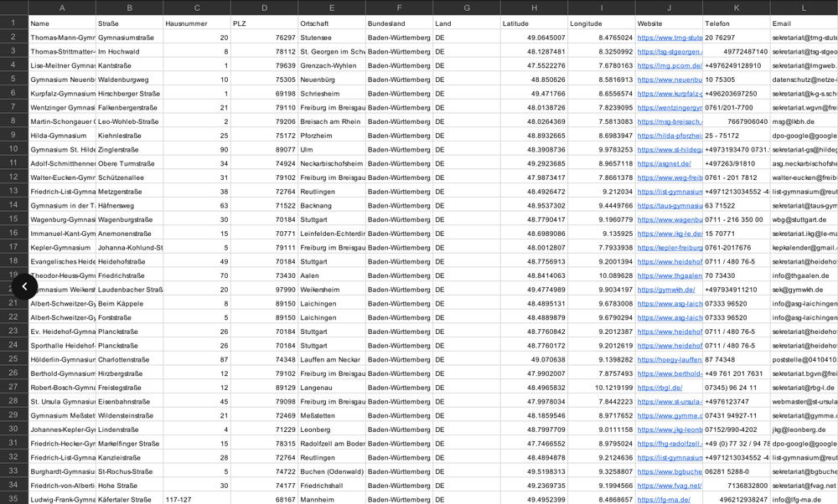Click the 'Straße' header cell
The width and height of the screenshot is (838, 504).
[129, 23]
